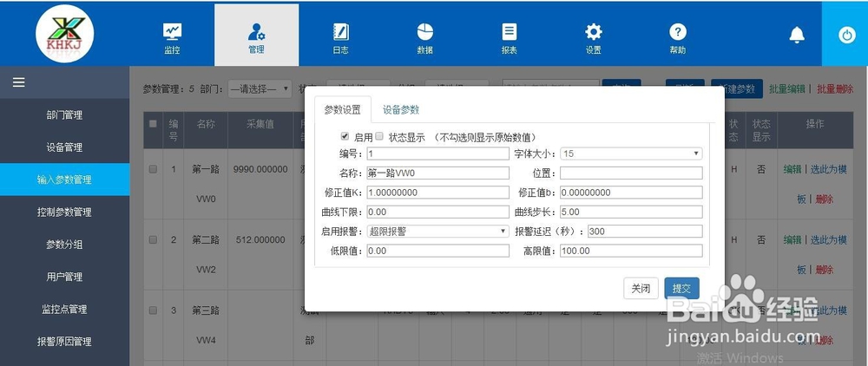Click the KHKJ logo
This screenshot has height=366, width=868.
tap(65, 34)
